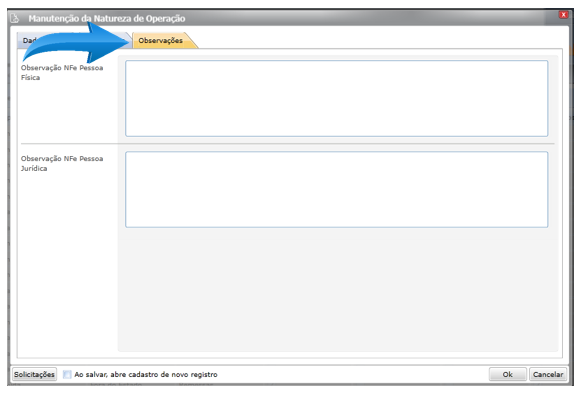579x393 pixels.
Task: Open the Solicitações button
Action: click(x=34, y=375)
